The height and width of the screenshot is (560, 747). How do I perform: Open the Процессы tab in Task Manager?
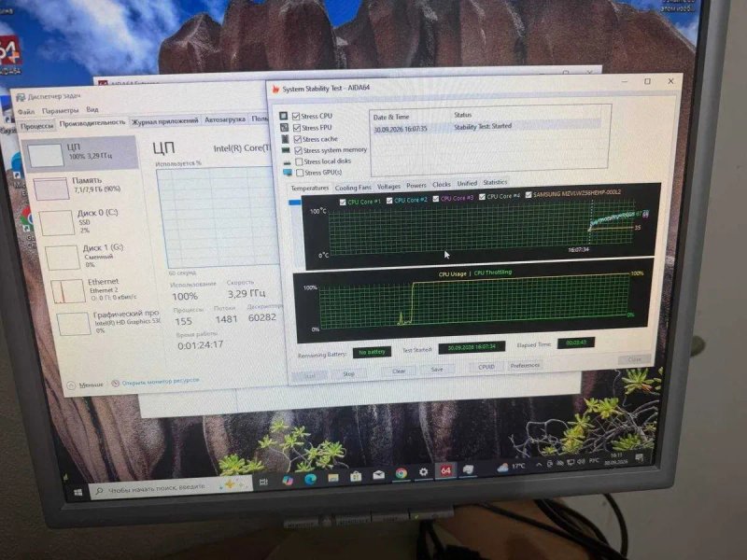click(x=37, y=126)
